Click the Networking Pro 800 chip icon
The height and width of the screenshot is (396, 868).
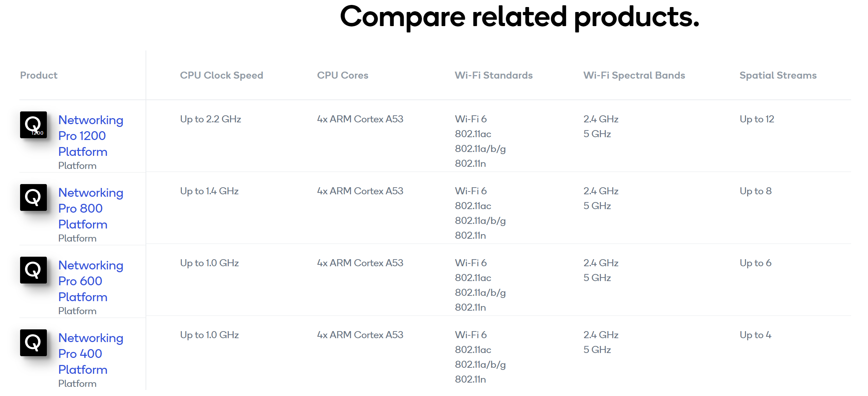tap(33, 197)
